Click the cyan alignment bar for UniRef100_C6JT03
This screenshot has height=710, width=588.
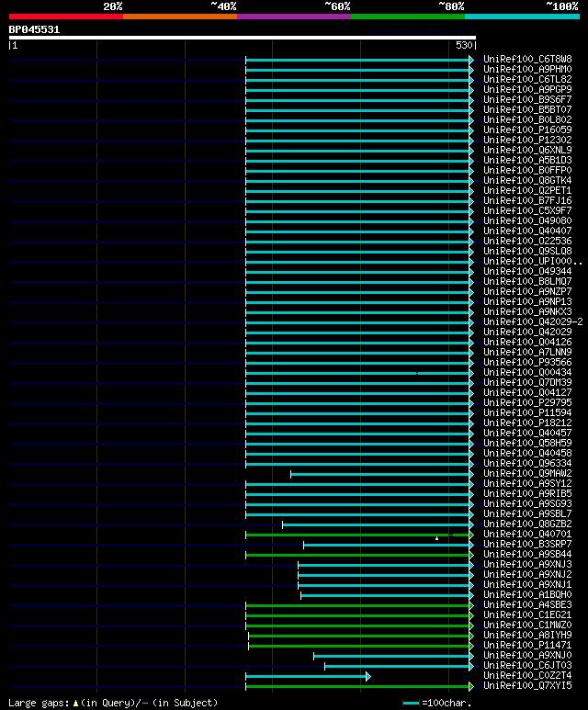397,666
